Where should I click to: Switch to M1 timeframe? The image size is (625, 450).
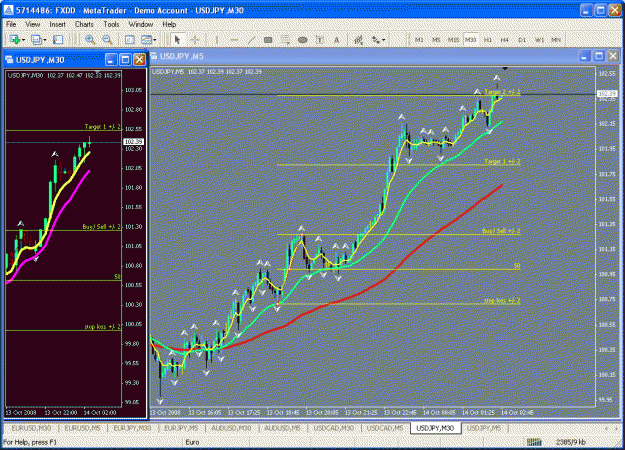point(419,40)
